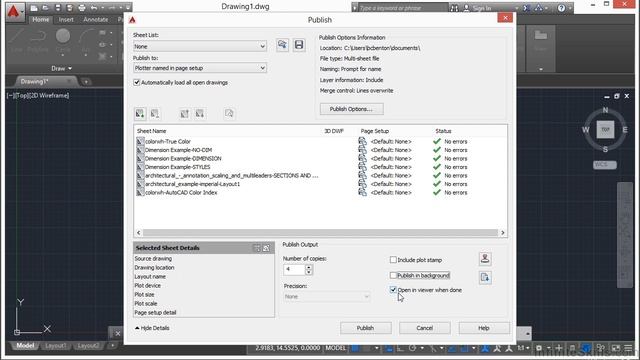The width and height of the screenshot is (640, 360).
Task: Click the Help question mark icon
Action: coord(562,8)
